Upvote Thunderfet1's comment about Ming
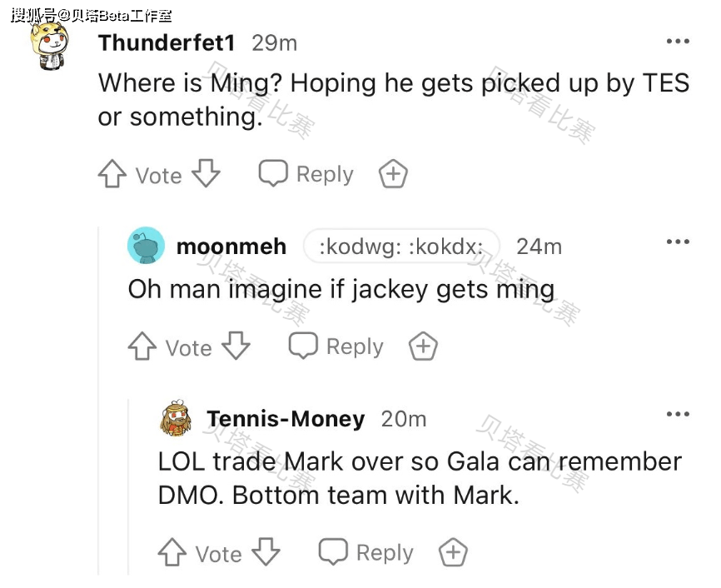721x588 pixels. point(111,174)
